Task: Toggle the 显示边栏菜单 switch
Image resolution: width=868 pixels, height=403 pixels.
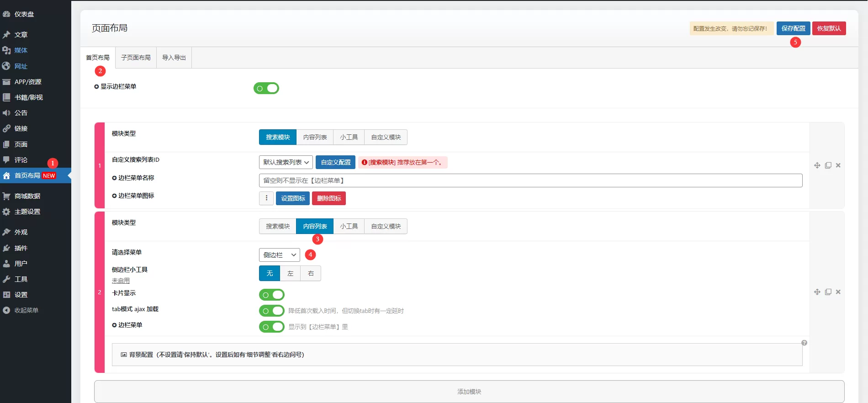Action: pos(266,88)
